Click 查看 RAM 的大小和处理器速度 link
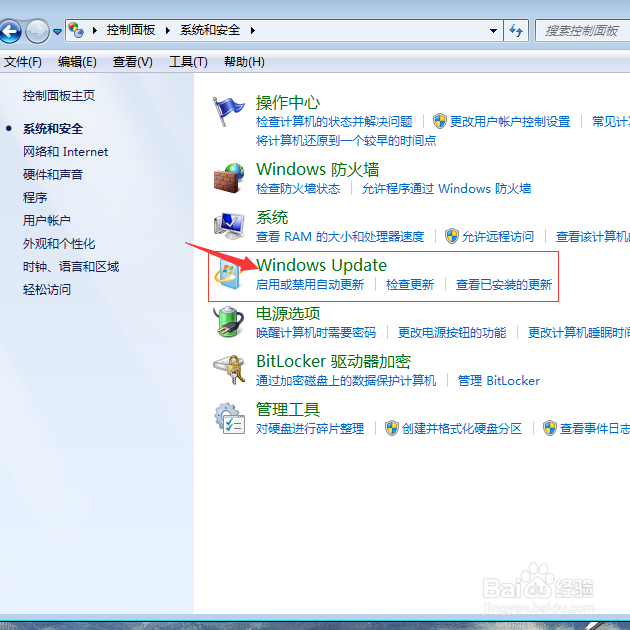 pyautogui.click(x=340, y=237)
